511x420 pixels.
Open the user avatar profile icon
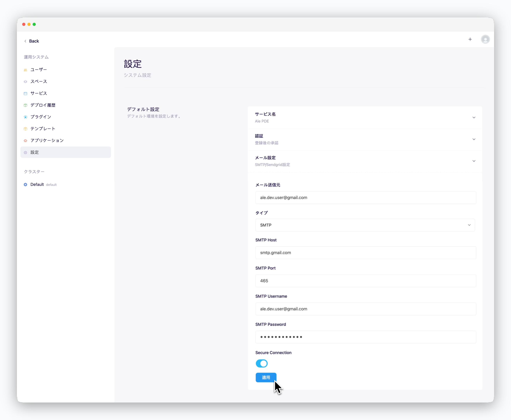(x=485, y=39)
